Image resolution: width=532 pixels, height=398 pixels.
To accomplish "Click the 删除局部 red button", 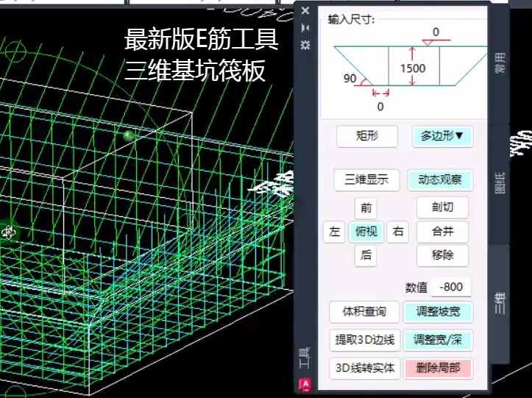I will 438,368.
